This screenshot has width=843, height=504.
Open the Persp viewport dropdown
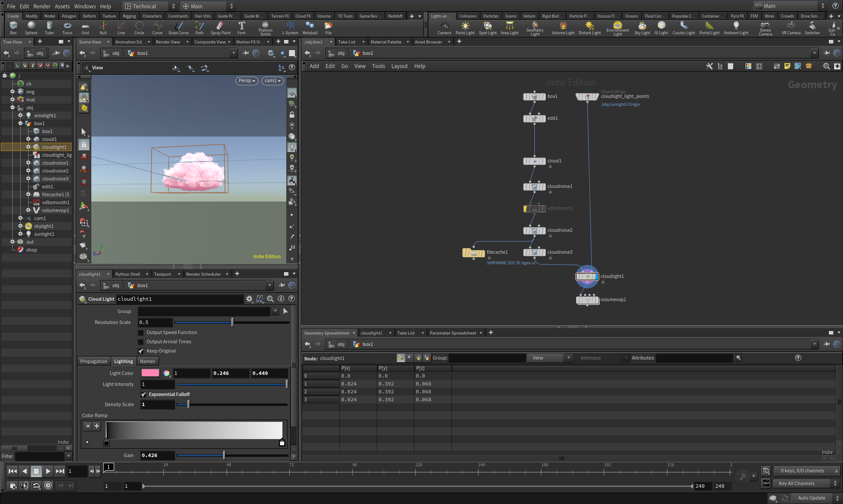247,81
